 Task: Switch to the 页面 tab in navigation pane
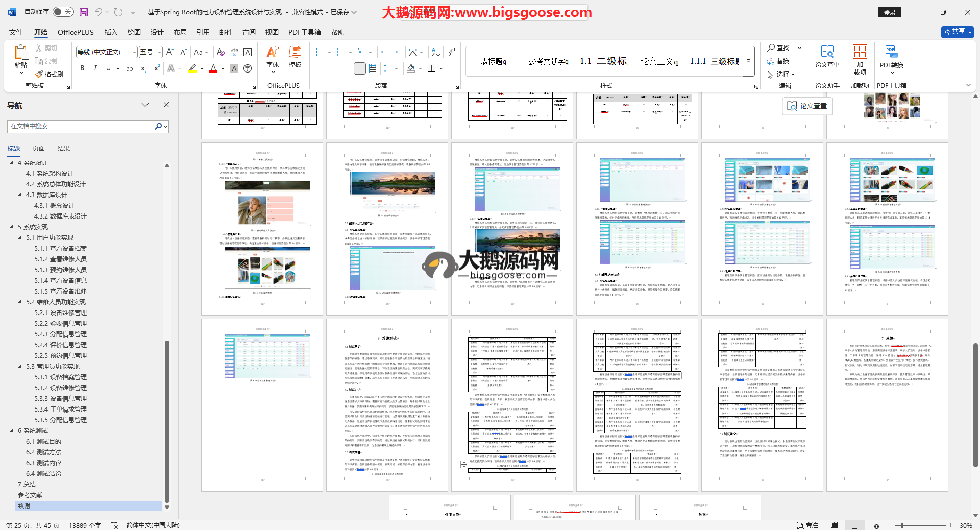39,149
